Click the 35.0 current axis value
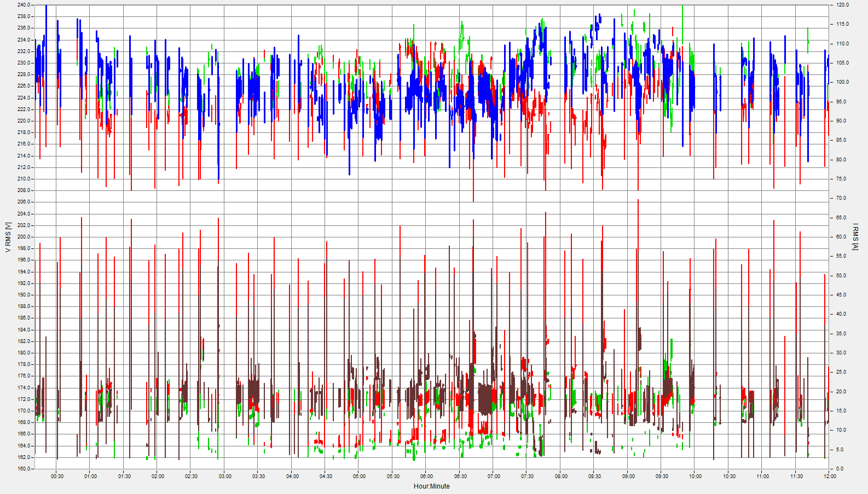Image resolution: width=868 pixels, height=494 pixels. click(x=842, y=334)
